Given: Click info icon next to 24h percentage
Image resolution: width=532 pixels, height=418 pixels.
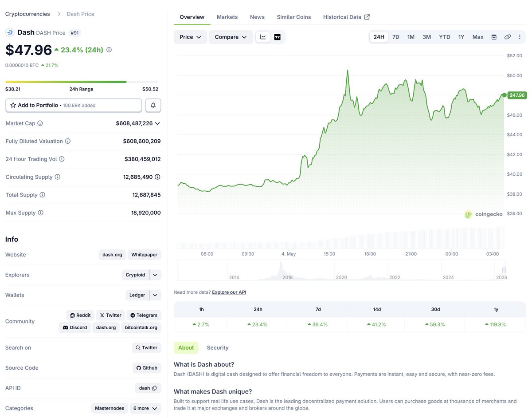Looking at the screenshot, I should coord(109,50).
